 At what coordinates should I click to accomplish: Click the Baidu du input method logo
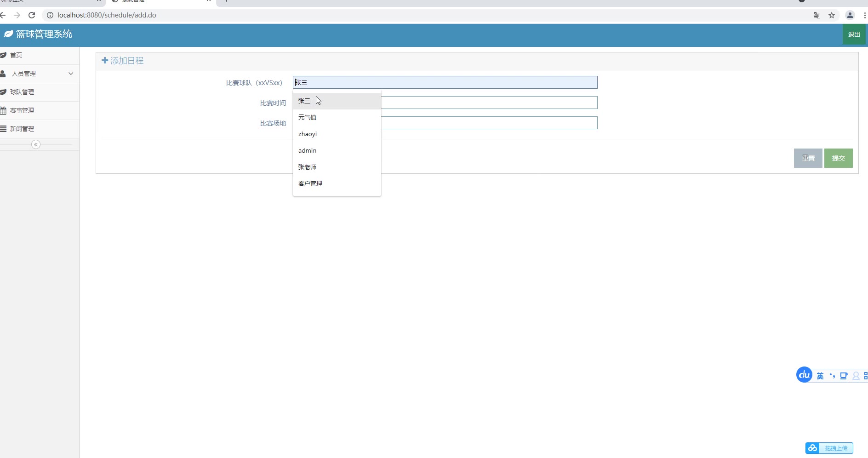click(x=804, y=375)
